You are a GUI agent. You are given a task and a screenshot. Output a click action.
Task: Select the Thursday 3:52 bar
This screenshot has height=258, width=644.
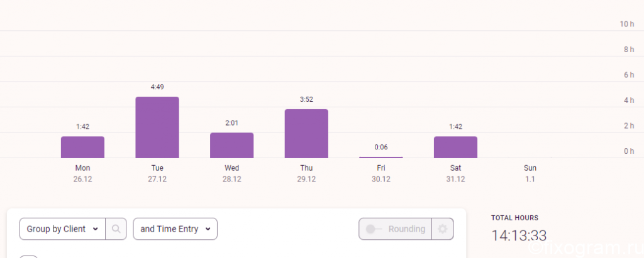[x=306, y=134]
